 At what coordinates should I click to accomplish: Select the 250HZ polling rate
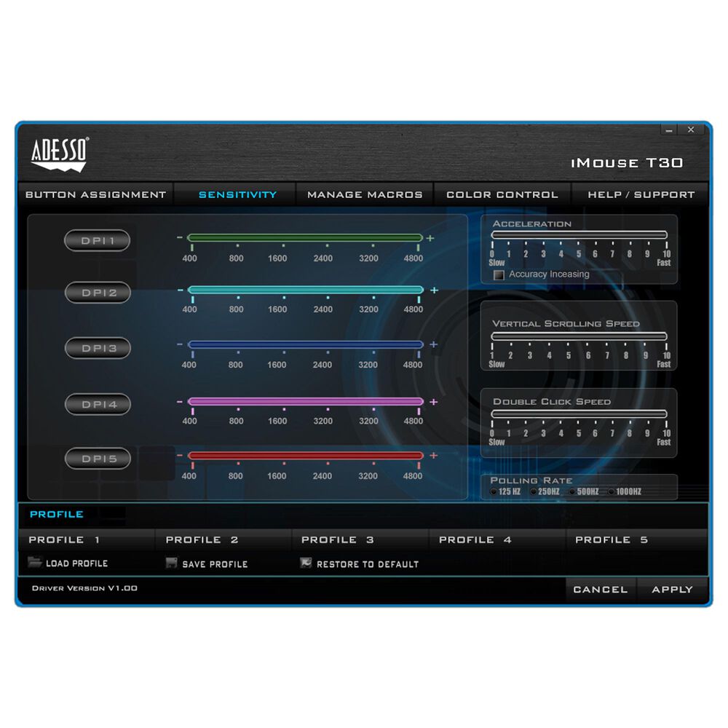(534, 491)
